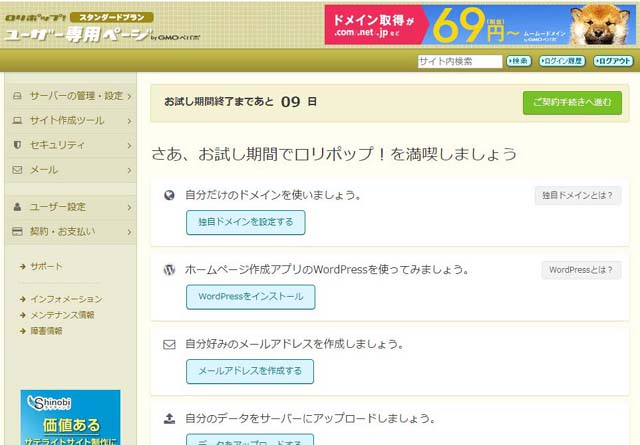
Task: Expand the セキュリティ chevron
Action: click(129, 145)
